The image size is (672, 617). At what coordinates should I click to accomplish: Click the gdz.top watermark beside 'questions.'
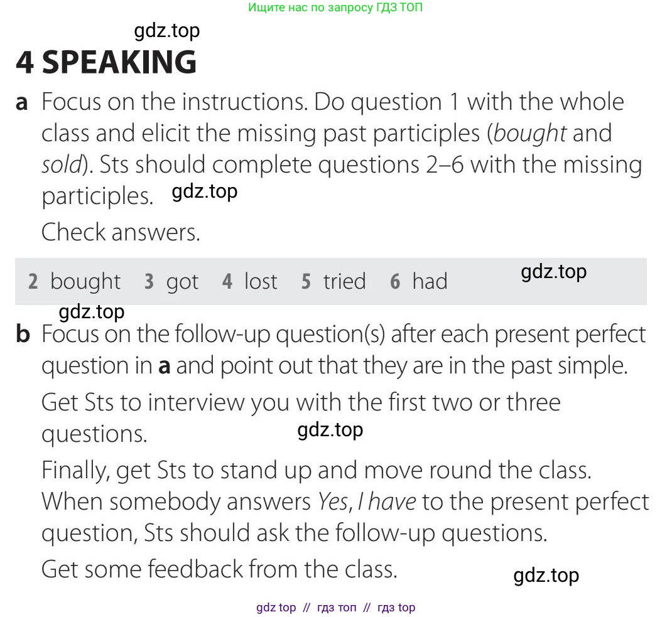point(330,430)
